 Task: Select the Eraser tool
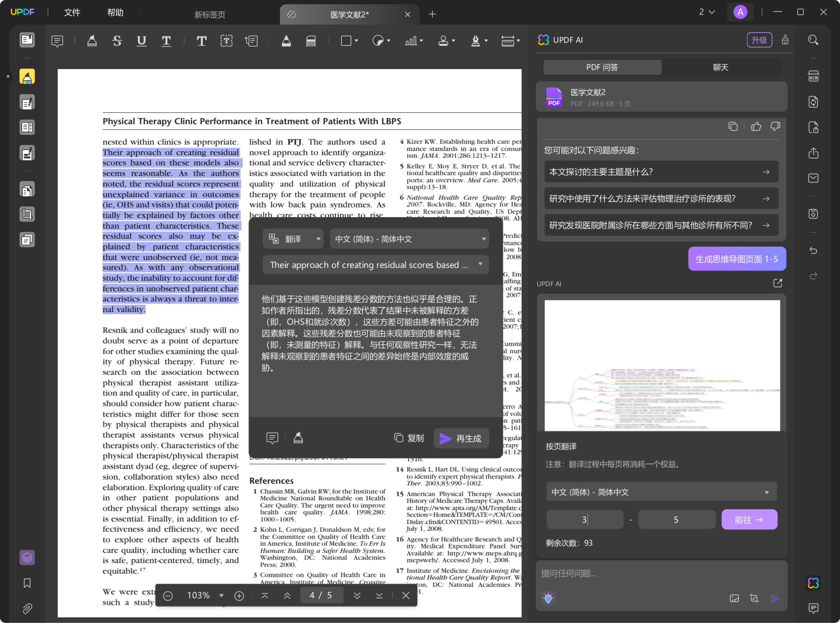tap(311, 40)
